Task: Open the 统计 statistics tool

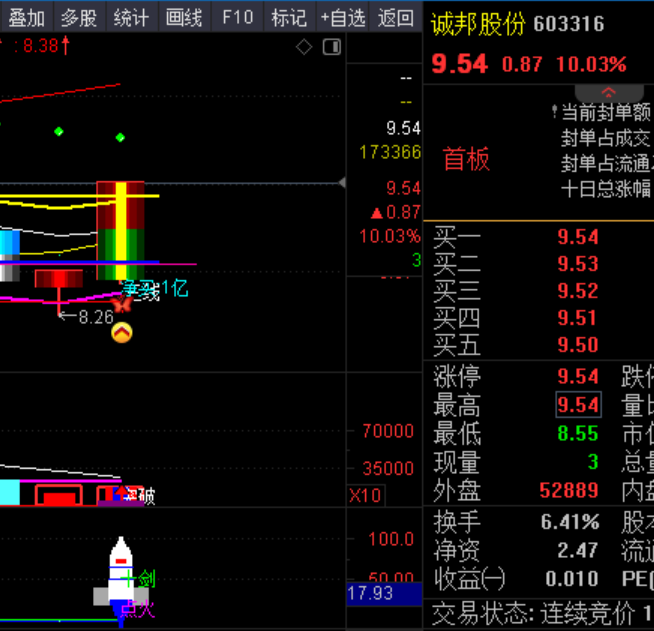Action: [132, 18]
